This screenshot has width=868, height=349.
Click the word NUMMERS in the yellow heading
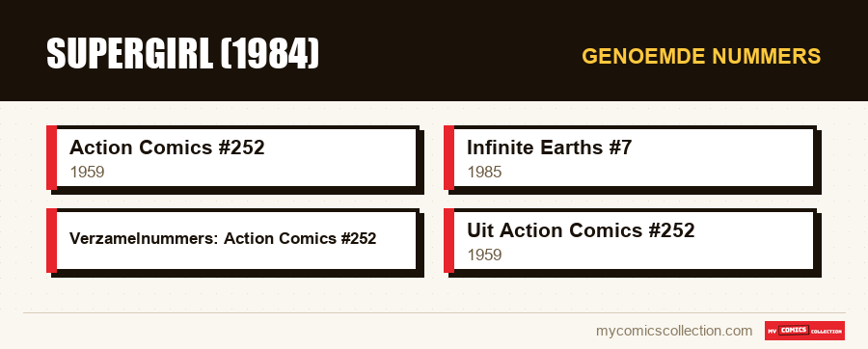point(766,57)
